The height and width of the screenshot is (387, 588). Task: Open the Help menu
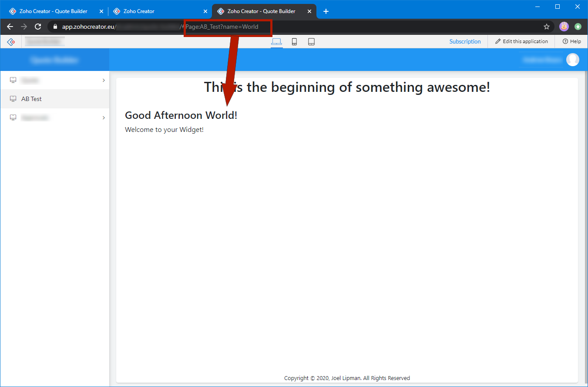click(571, 42)
